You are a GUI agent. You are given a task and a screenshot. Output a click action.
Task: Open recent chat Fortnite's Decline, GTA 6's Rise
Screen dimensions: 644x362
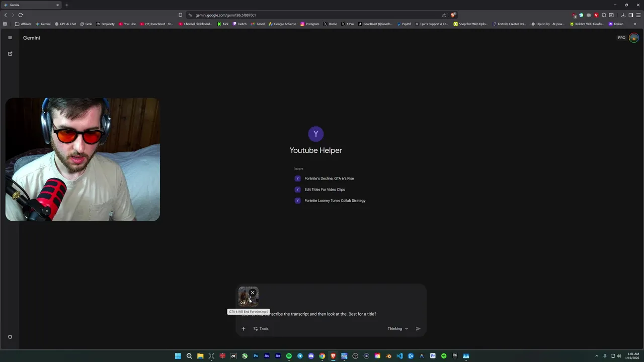(x=329, y=178)
